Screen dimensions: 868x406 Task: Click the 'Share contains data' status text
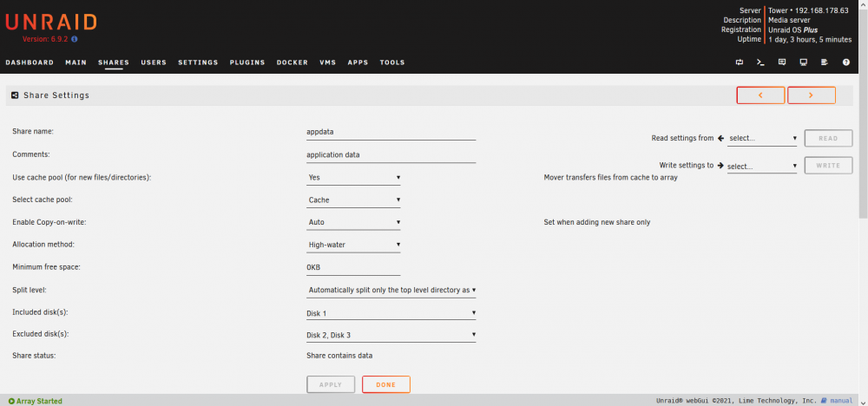tap(339, 356)
